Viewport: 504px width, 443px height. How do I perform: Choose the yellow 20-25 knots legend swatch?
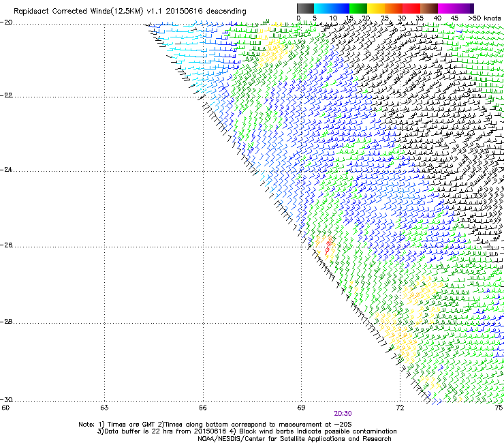tap(376, 8)
